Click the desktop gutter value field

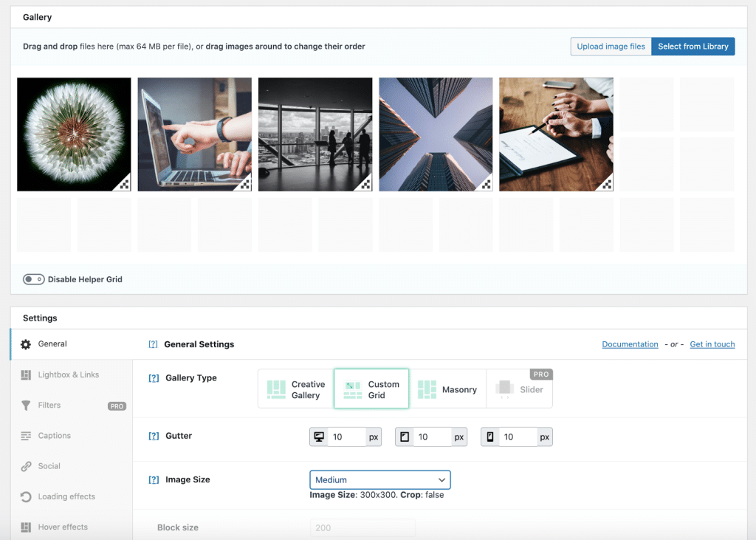coord(347,437)
